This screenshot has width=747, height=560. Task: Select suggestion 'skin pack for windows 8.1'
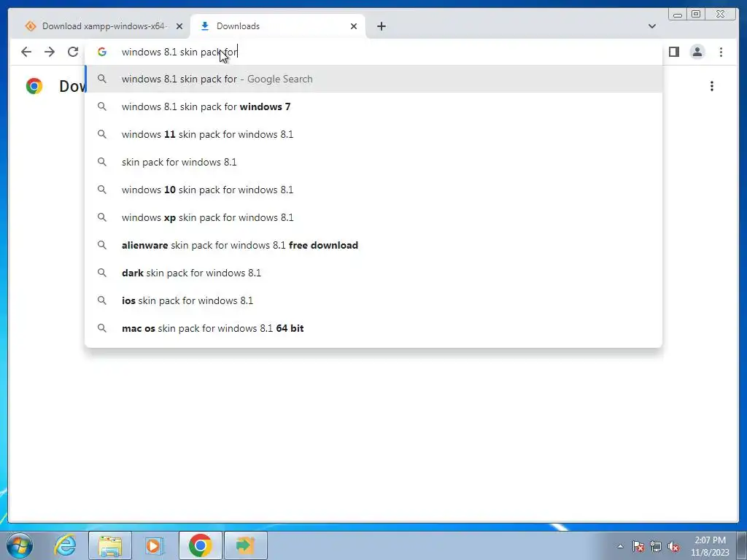coord(373,162)
